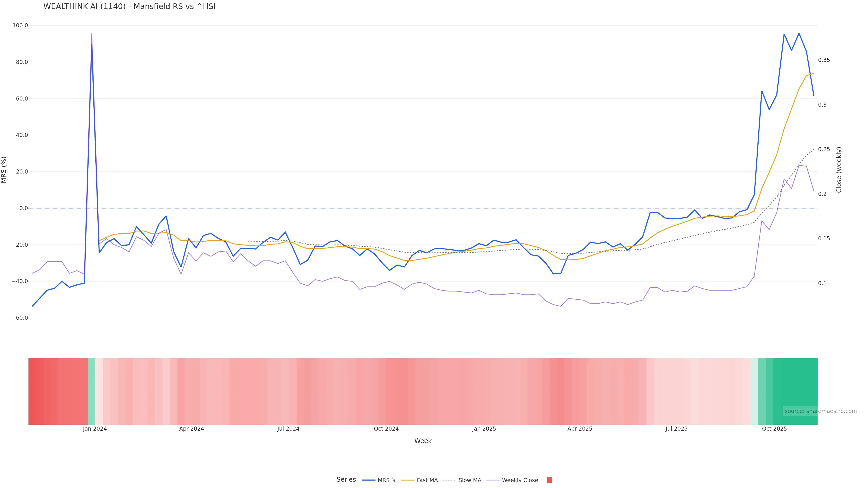This screenshot has width=868, height=488.
Task: Click the MRS (%) y-axis title
Action: [4, 170]
